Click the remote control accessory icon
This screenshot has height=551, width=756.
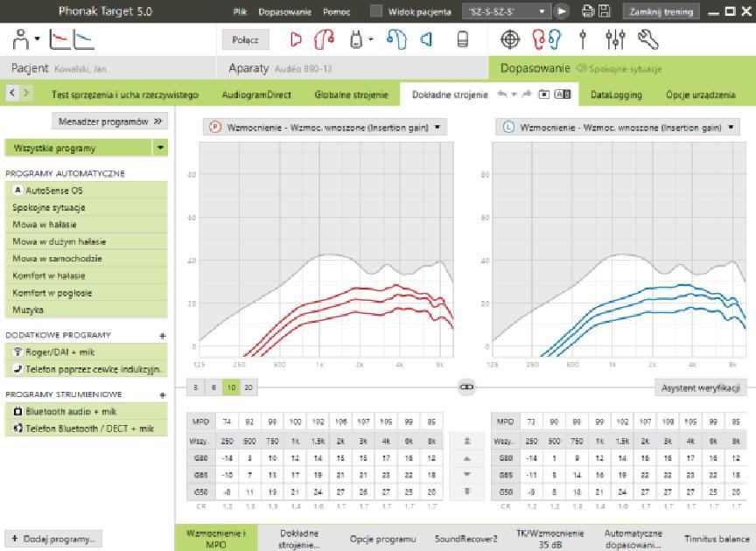[x=462, y=39]
